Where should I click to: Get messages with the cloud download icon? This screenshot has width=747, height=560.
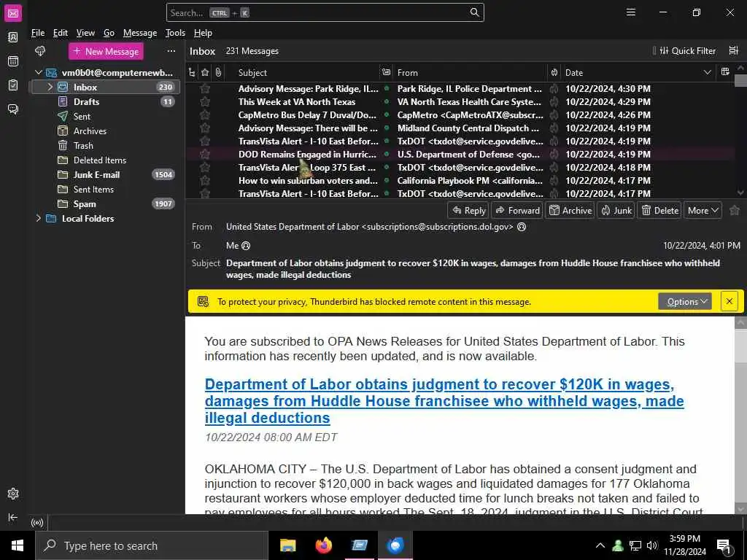click(41, 51)
